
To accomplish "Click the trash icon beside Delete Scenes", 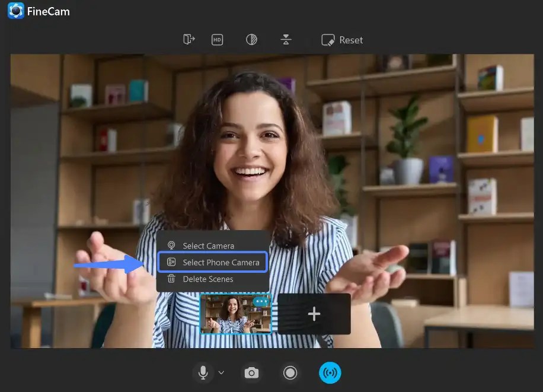I will pos(172,279).
